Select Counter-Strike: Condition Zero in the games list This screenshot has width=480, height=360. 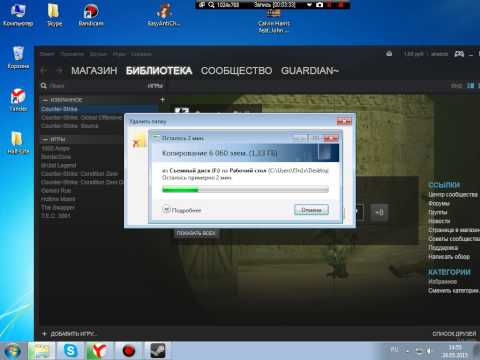point(79,174)
